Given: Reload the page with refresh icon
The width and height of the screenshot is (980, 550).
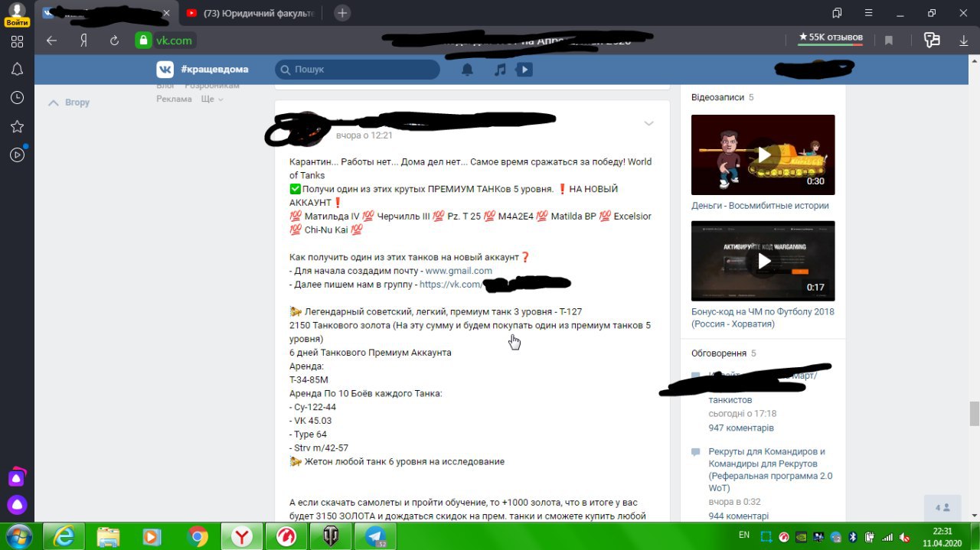Looking at the screenshot, I should pos(115,41).
